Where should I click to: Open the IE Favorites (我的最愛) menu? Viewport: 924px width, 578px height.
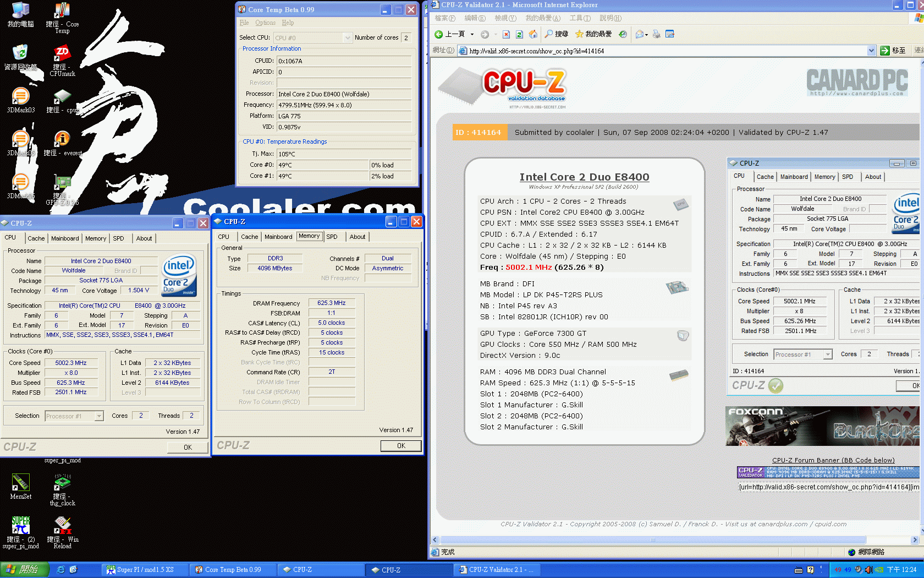[543, 18]
